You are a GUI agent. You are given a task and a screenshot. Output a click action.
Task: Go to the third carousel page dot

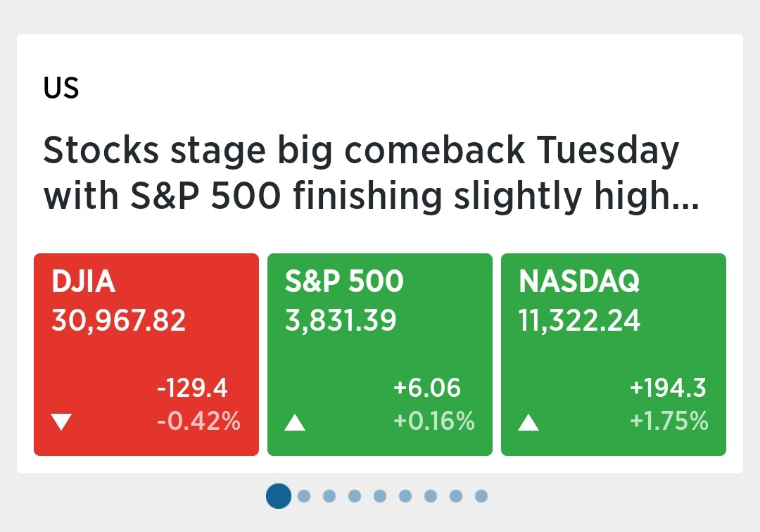coord(329,496)
